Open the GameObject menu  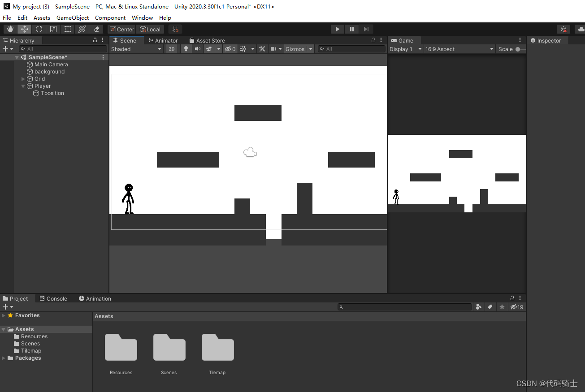click(x=72, y=17)
